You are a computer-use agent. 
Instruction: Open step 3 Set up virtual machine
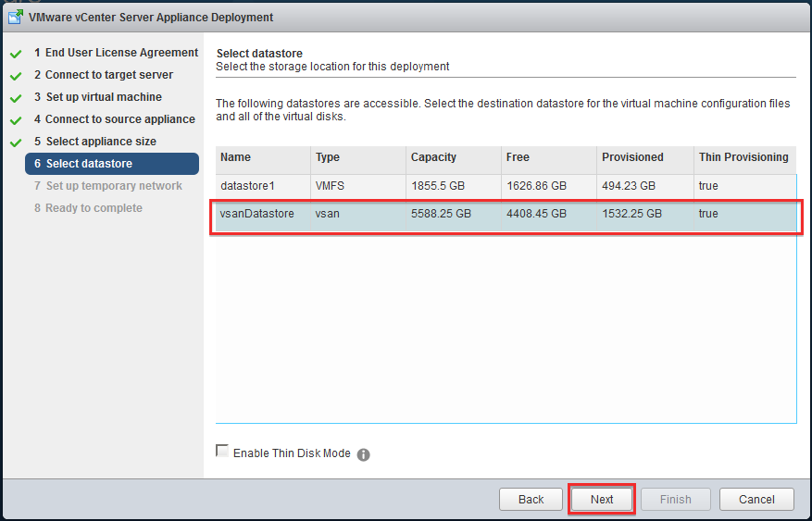coord(98,97)
